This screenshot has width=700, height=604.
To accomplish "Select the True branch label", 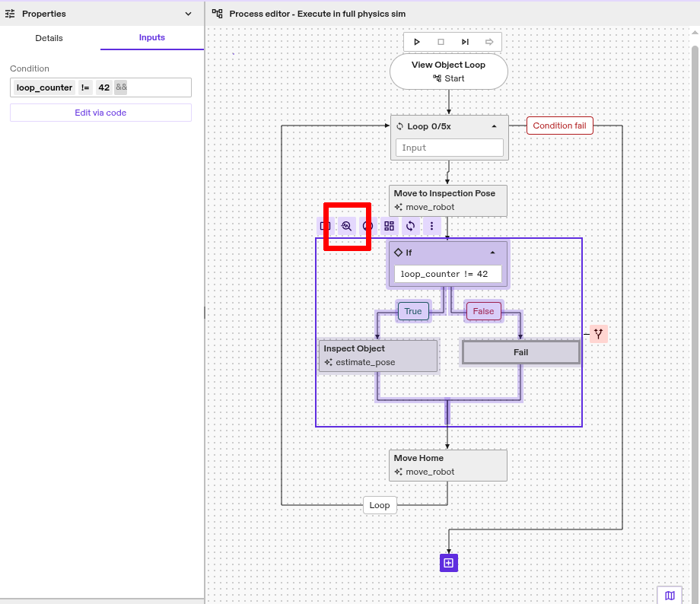I will 413,311.
